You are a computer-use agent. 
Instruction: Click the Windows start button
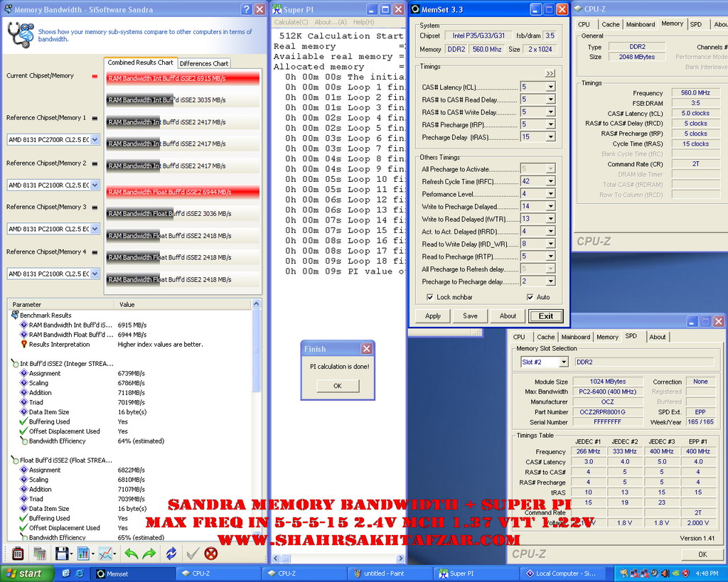click(27, 573)
